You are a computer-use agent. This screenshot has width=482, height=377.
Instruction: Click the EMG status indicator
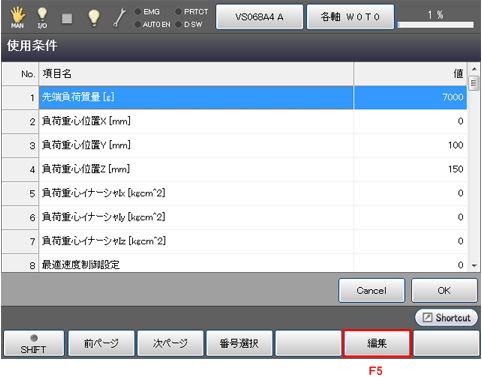(x=147, y=12)
